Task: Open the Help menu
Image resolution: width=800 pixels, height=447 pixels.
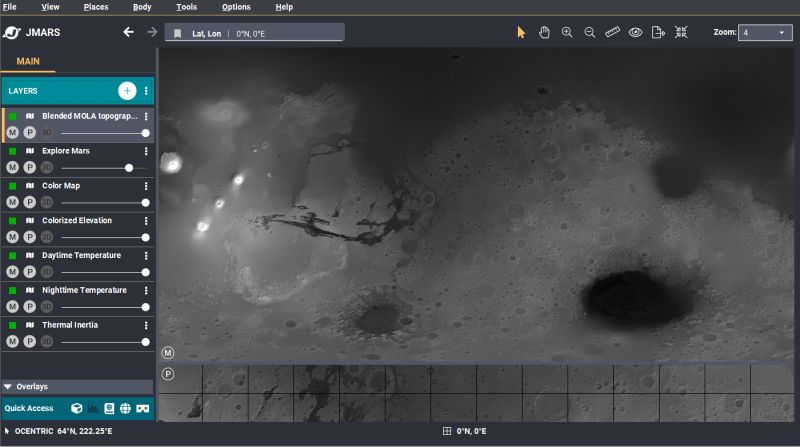Action: [x=284, y=7]
